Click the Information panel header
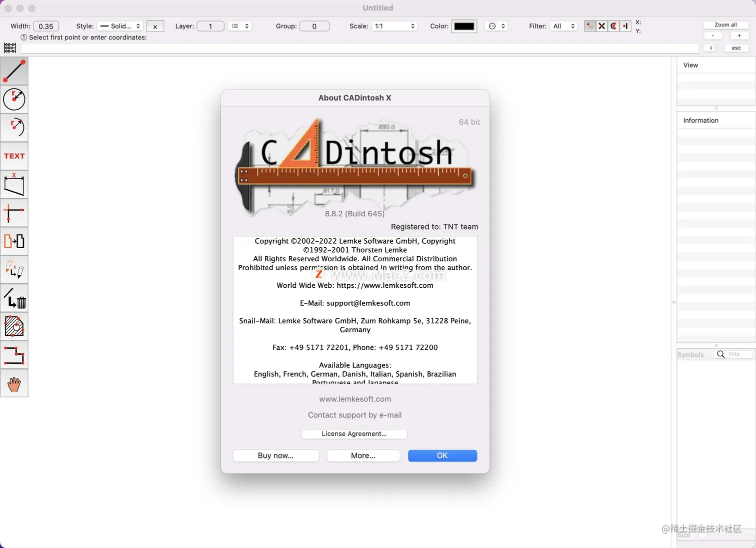This screenshot has width=756, height=548. tap(716, 121)
